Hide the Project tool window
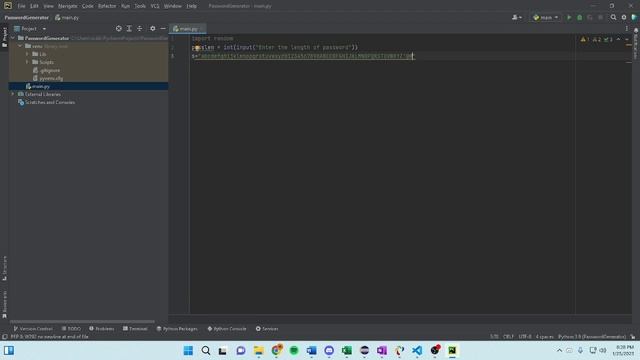The width and height of the screenshot is (640, 360). pos(163,29)
